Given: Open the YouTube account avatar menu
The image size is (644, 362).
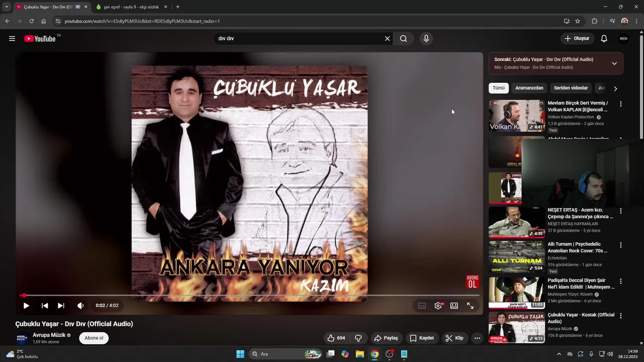Looking at the screenshot, I should tap(623, 39).
